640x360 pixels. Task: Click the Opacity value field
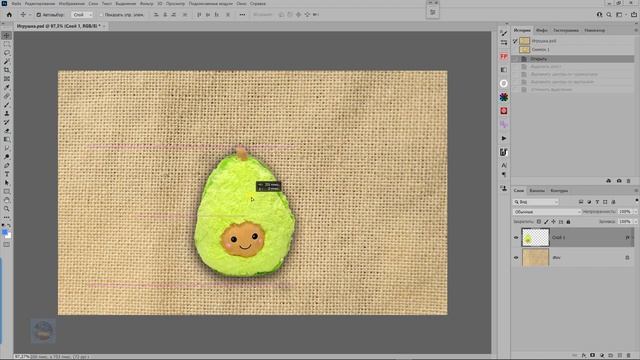[624, 212]
